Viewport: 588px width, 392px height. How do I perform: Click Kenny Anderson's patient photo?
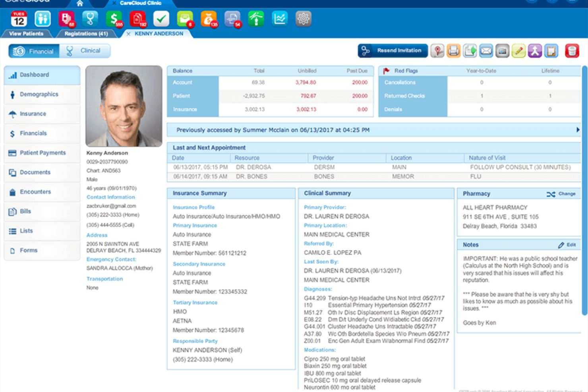coord(124,106)
